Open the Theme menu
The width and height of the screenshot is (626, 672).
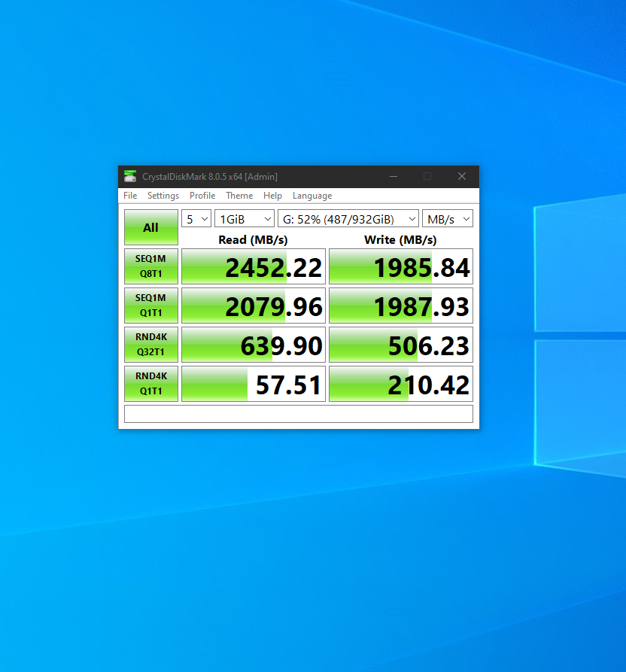239,196
